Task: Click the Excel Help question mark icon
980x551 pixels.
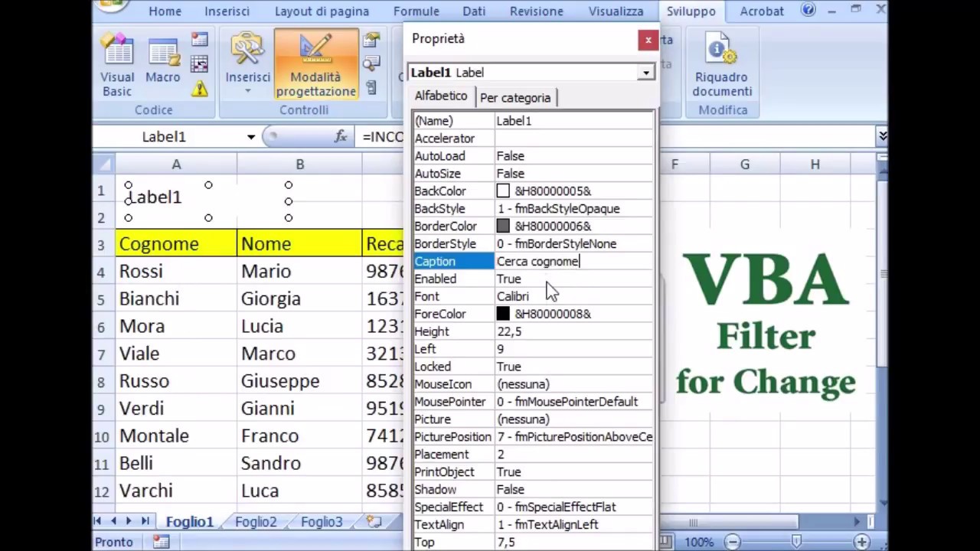Action: pyautogui.click(x=808, y=10)
